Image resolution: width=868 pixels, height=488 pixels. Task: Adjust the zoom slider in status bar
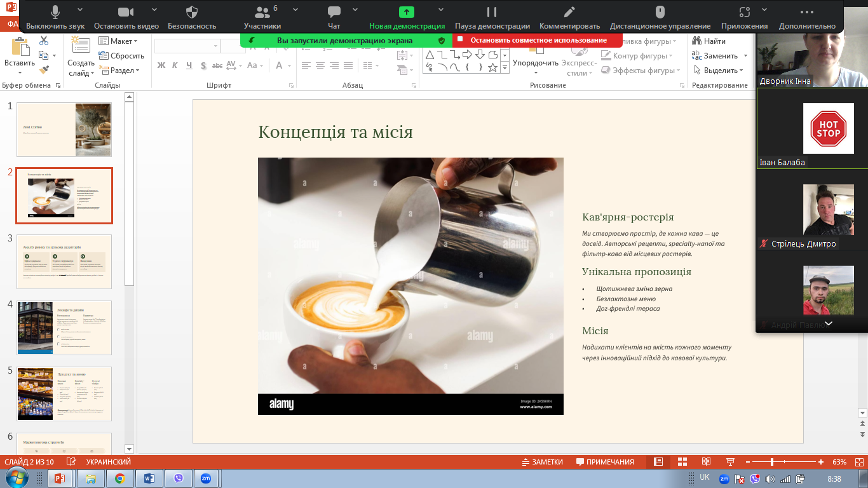[x=772, y=462]
